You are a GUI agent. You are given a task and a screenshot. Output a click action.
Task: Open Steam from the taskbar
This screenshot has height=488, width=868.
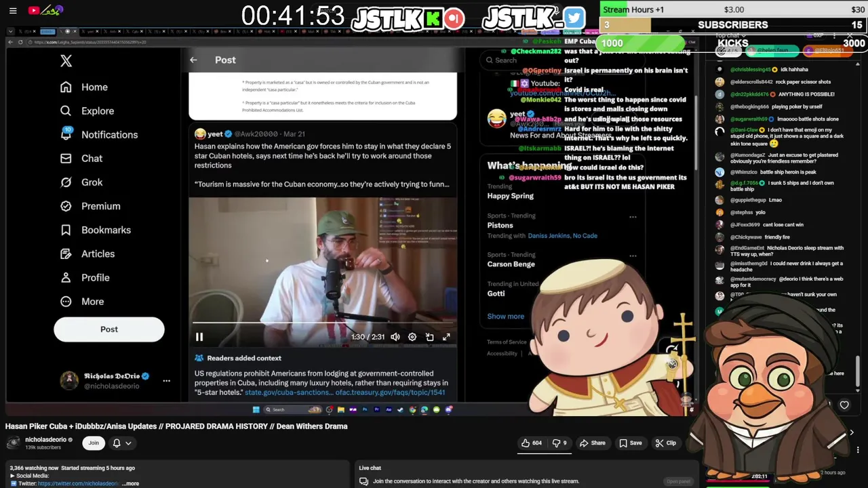coord(400,409)
